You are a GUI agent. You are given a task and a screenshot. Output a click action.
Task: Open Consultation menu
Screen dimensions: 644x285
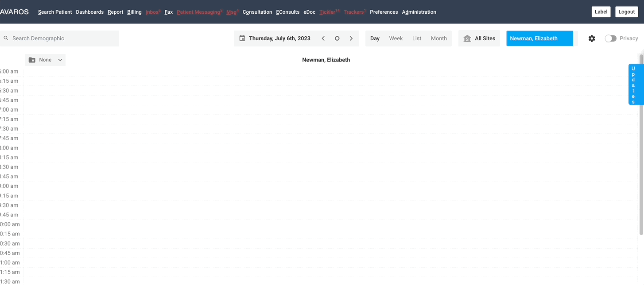257,12
